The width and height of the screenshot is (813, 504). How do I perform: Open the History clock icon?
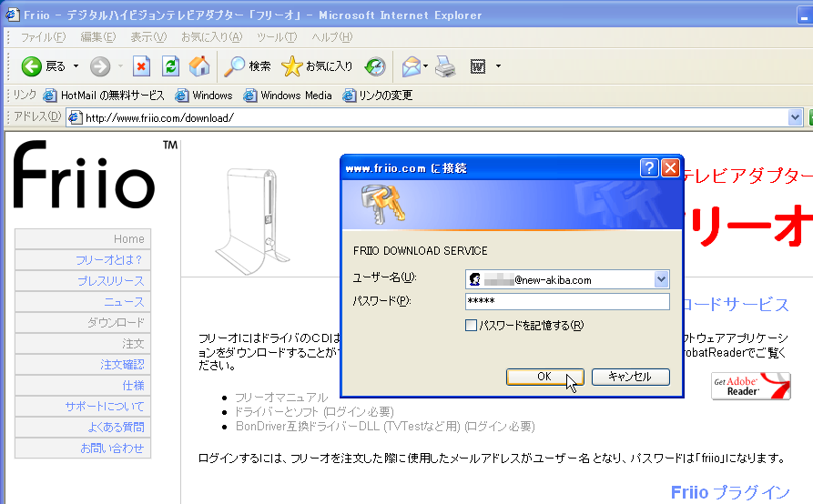[x=375, y=66]
